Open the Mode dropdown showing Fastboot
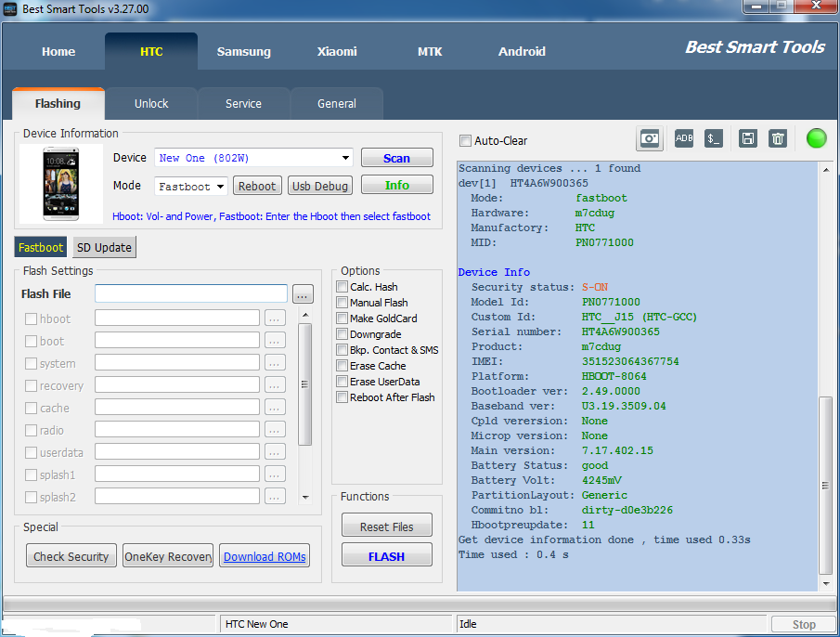The height and width of the screenshot is (637, 840). coord(220,187)
